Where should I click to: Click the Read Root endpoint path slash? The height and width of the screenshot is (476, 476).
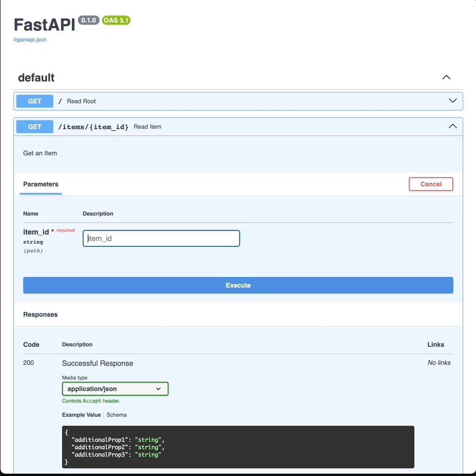click(x=60, y=101)
